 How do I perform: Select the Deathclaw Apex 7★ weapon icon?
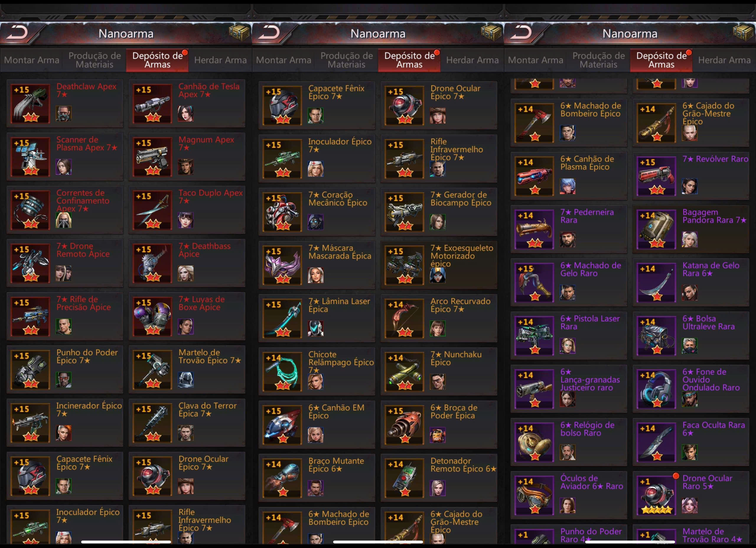[30, 104]
